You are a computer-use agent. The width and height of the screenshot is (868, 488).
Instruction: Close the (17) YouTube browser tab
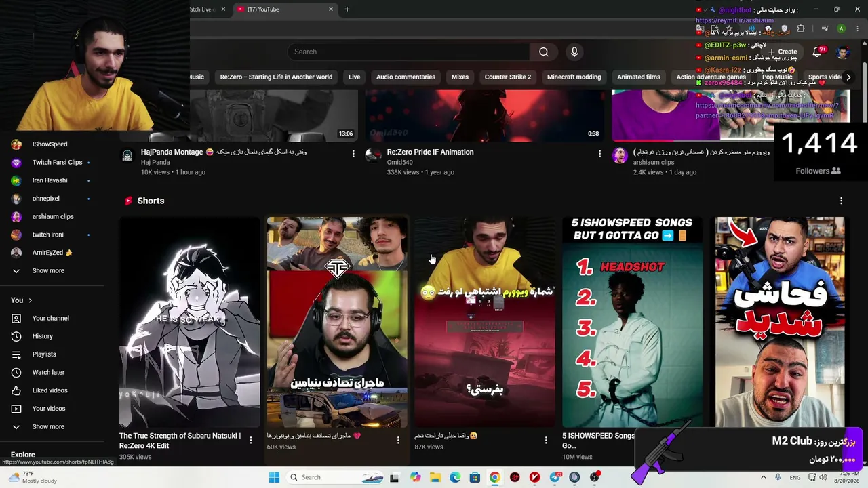click(331, 9)
